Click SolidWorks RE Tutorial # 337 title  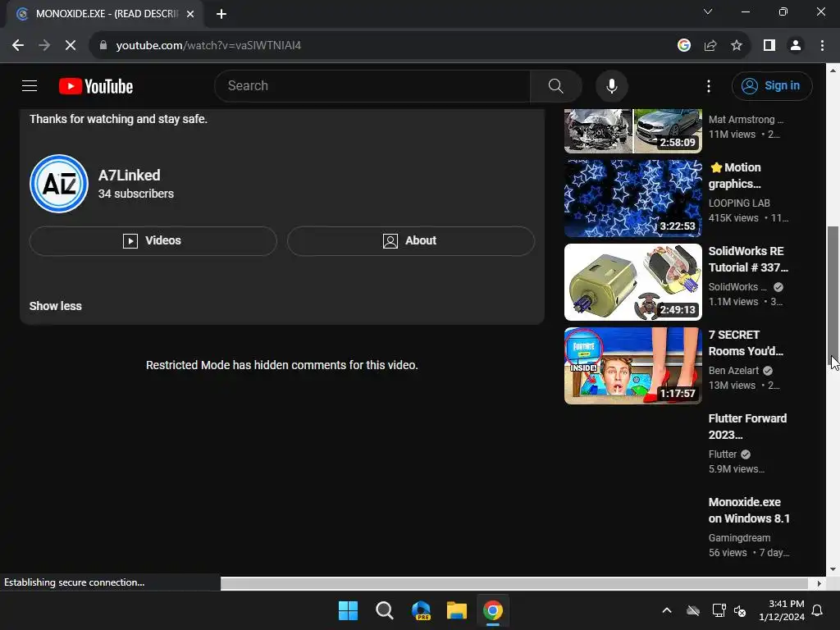point(748,259)
